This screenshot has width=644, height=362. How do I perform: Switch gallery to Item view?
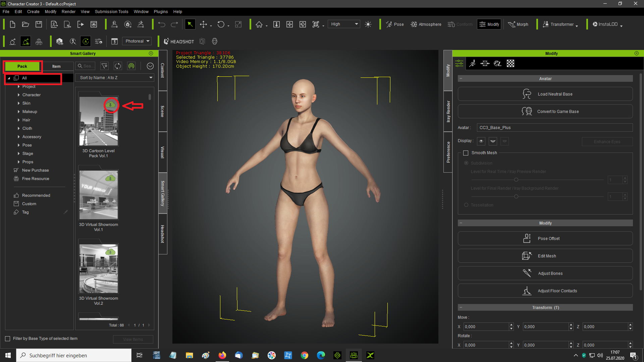pyautogui.click(x=56, y=66)
